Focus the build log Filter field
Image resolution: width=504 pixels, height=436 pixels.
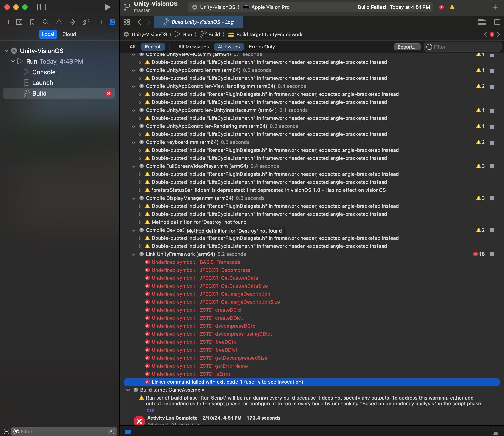(x=465, y=47)
